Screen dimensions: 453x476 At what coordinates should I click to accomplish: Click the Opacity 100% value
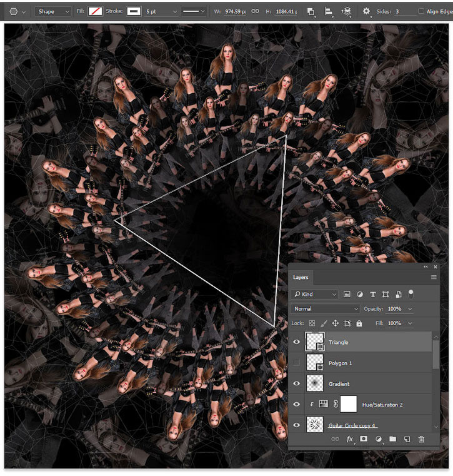(395, 309)
